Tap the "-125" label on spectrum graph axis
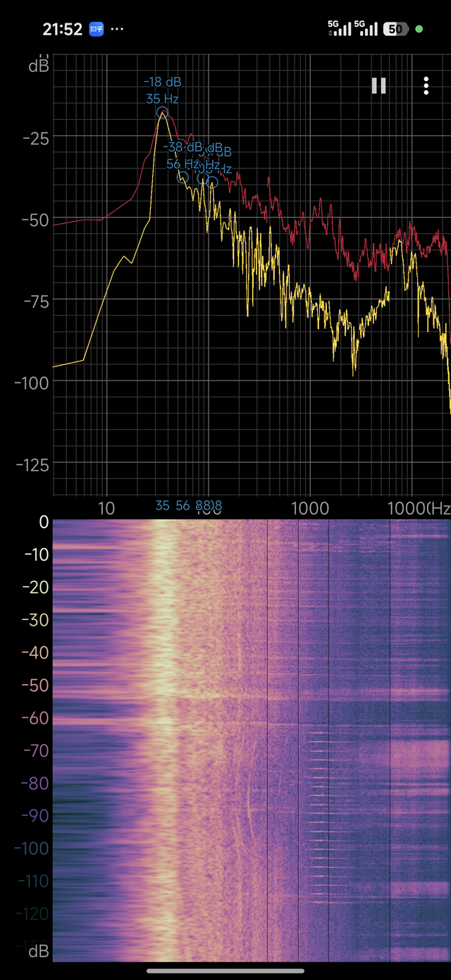The width and height of the screenshot is (451, 980). tap(32, 464)
